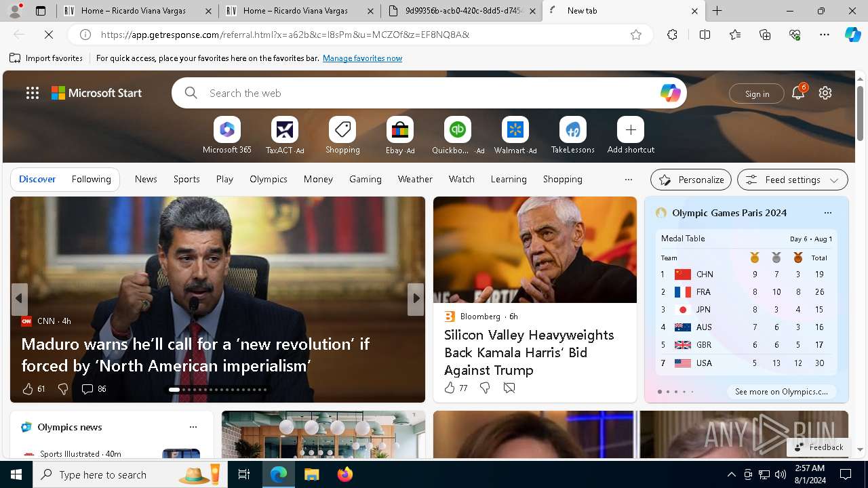This screenshot has width=868, height=488.
Task: Open the Windows Start menu
Action: click(16, 474)
